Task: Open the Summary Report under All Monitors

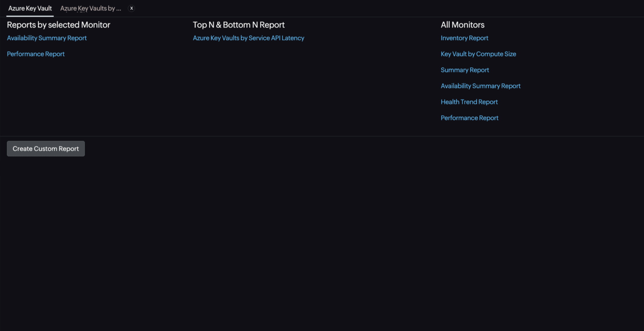Action: tap(465, 70)
